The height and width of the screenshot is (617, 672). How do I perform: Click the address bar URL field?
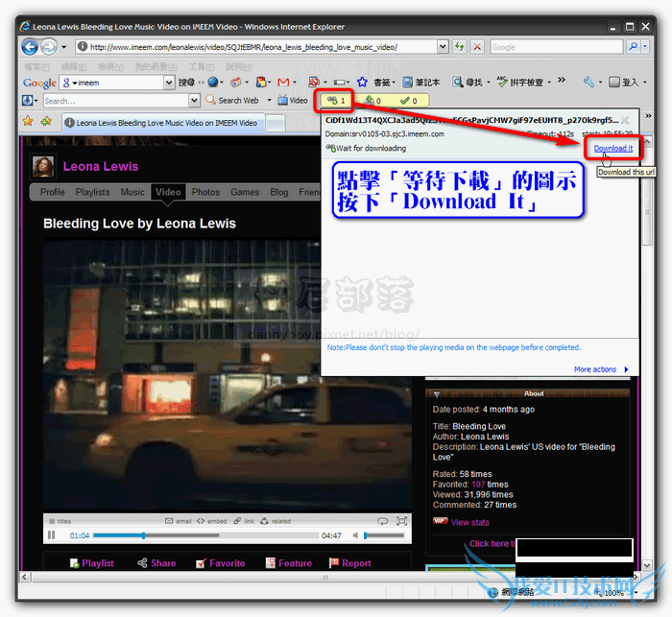(256, 47)
